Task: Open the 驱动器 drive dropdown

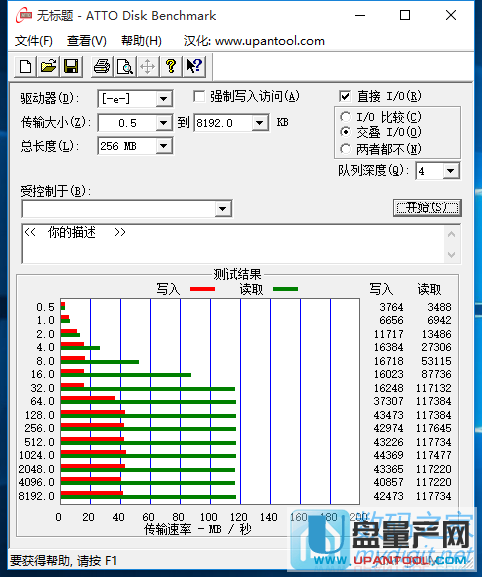Action: (163, 99)
